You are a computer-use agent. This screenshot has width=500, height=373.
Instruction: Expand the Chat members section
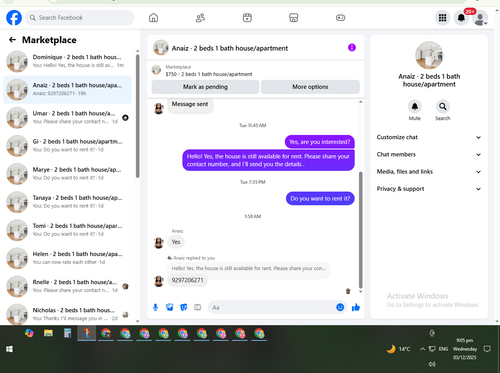tap(429, 154)
